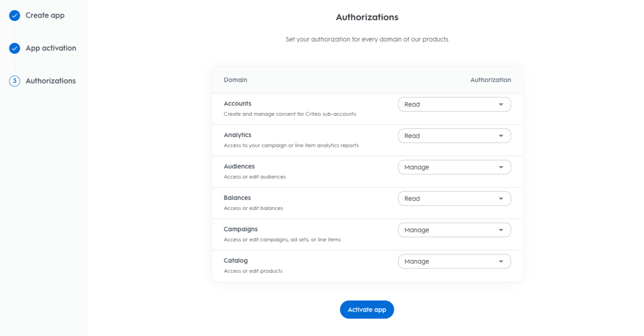The height and width of the screenshot is (336, 644).
Task: Expand the Campaigns authorization dropdown
Action: [454, 230]
